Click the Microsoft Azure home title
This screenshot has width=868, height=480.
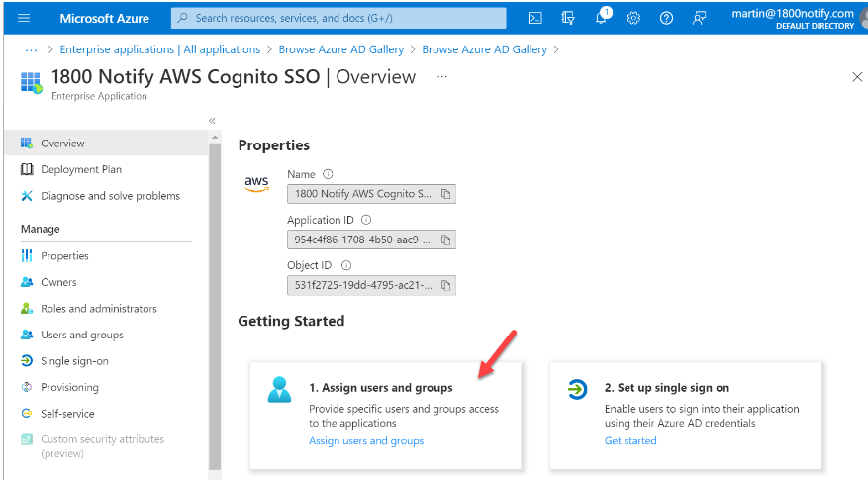[104, 18]
